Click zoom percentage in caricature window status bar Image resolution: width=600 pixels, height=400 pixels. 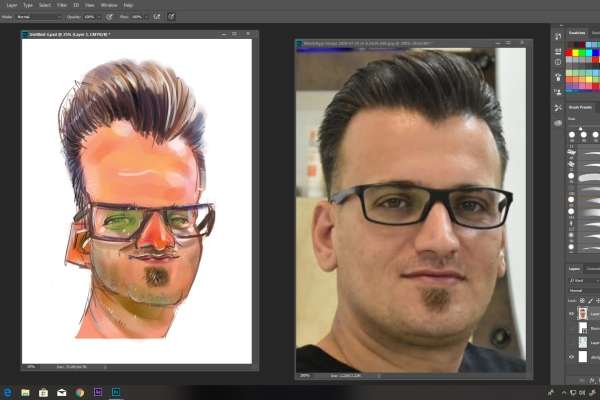31,367
